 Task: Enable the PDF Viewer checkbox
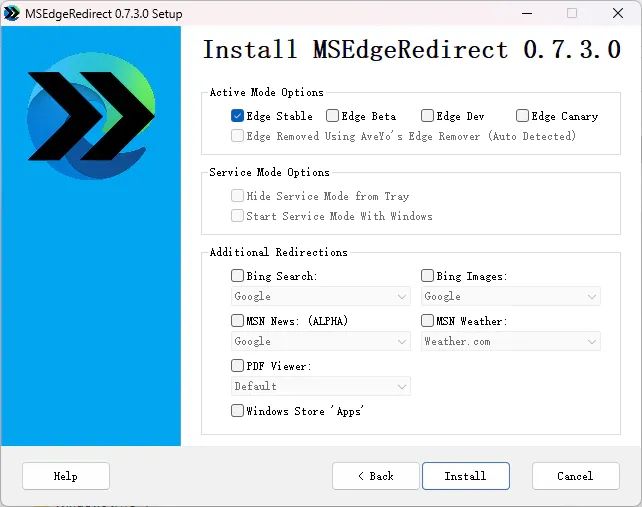[237, 365]
